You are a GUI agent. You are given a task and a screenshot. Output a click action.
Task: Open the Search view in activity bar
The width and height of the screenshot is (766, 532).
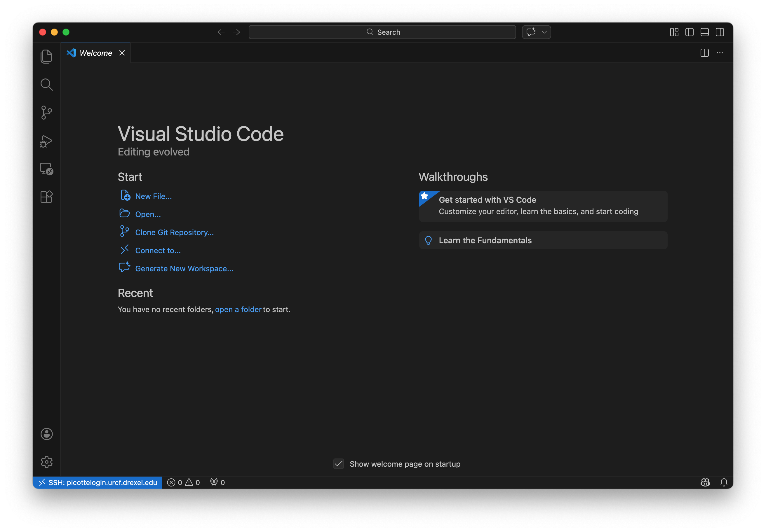[46, 85]
